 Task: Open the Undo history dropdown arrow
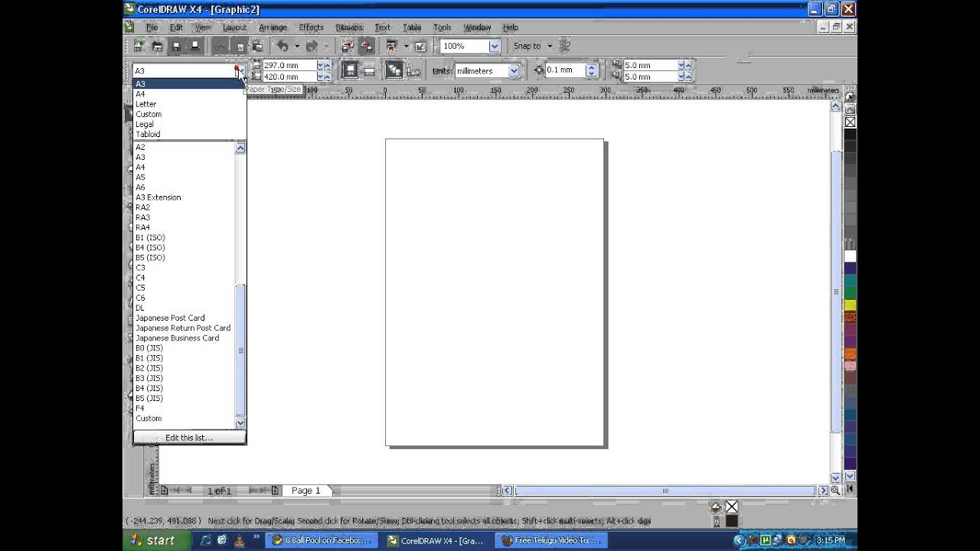pyautogui.click(x=297, y=46)
